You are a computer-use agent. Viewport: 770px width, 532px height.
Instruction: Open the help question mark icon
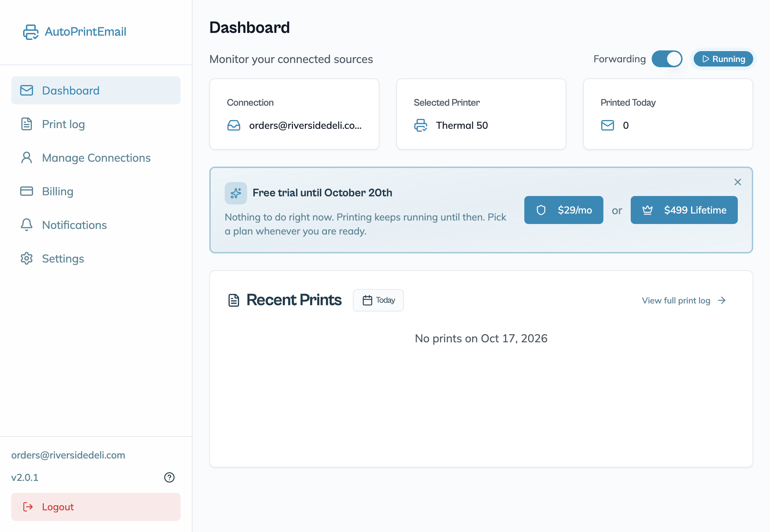pyautogui.click(x=169, y=477)
